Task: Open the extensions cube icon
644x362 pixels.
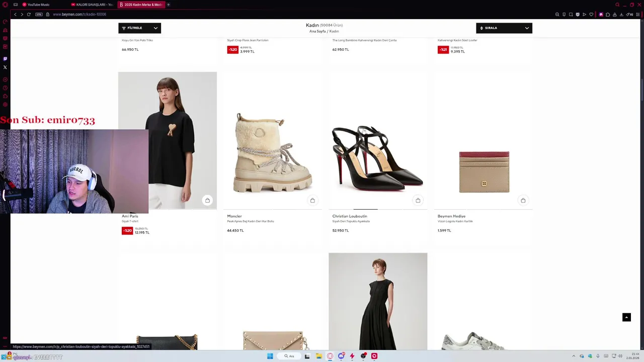Action: click(x=608, y=14)
